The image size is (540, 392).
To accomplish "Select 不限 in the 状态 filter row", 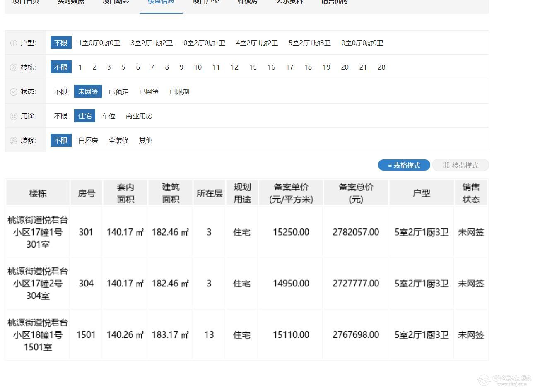I will [61, 91].
